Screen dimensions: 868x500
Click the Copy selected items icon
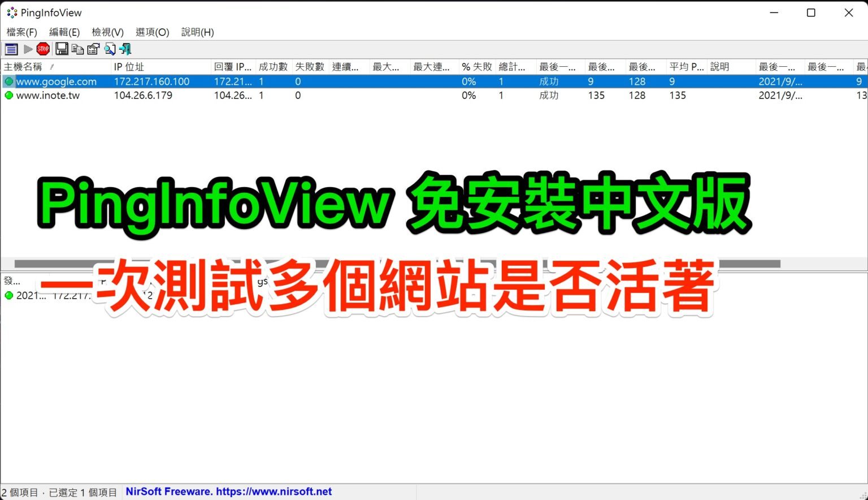(77, 49)
